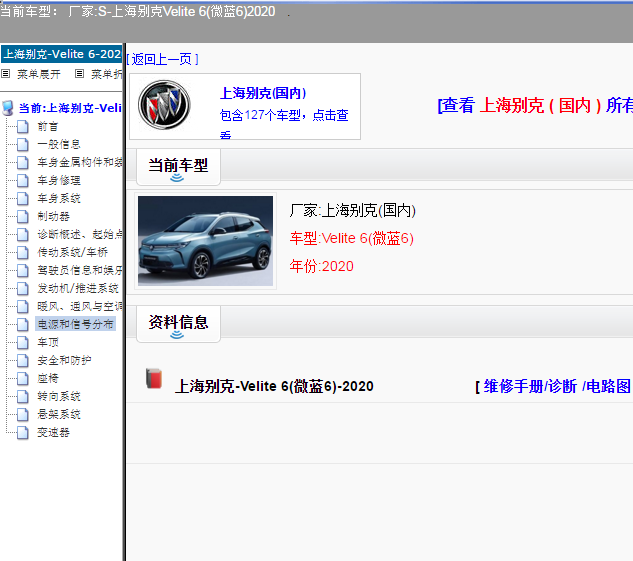Open 传动系统/车桥 tree item
The image size is (633, 561).
[73, 253]
